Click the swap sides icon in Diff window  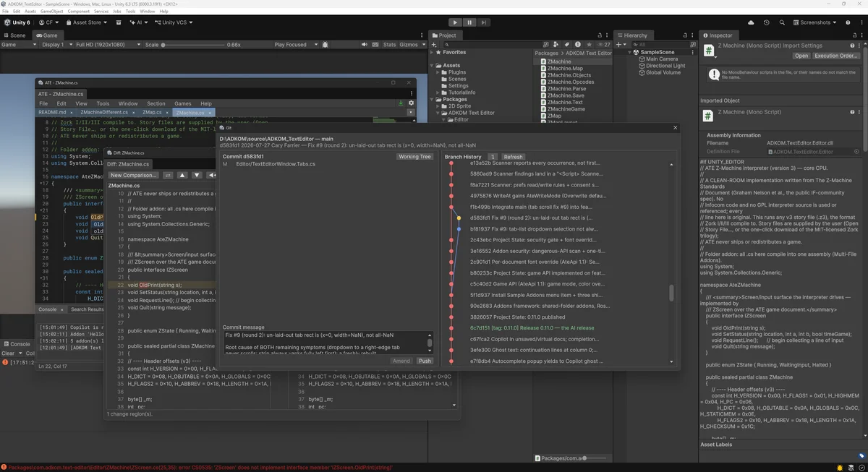coord(168,175)
